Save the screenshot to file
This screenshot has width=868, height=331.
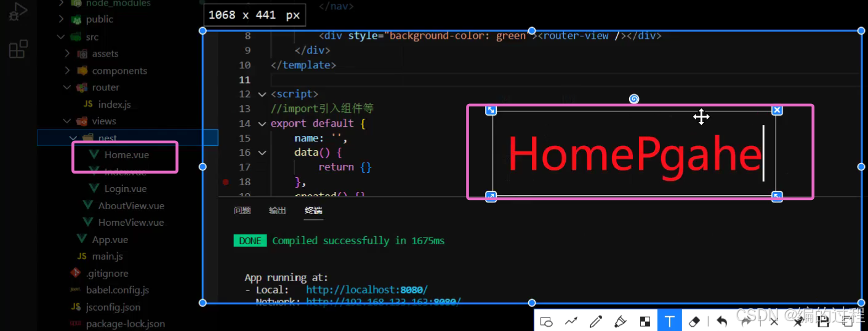pyautogui.click(x=823, y=321)
